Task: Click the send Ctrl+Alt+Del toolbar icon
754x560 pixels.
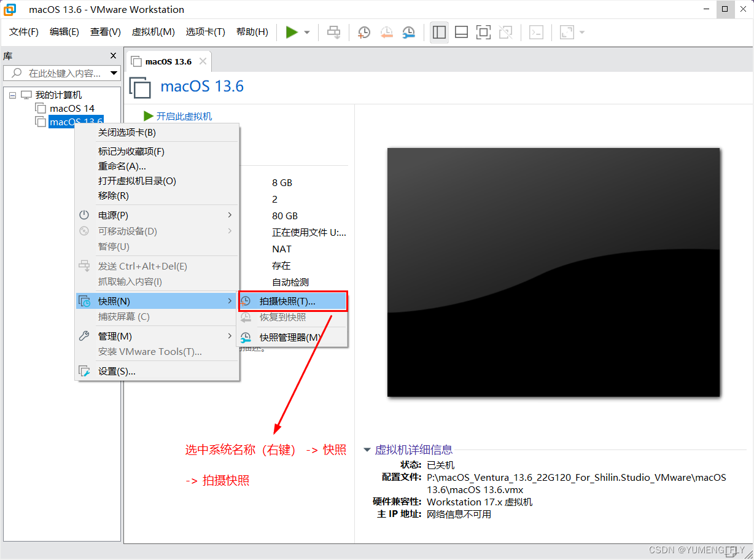Action: [x=333, y=32]
